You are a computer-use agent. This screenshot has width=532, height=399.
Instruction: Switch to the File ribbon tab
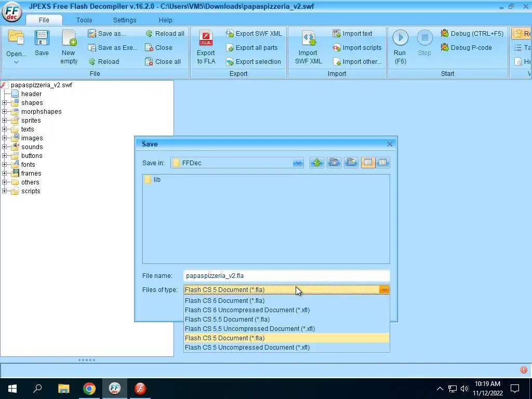pos(44,20)
